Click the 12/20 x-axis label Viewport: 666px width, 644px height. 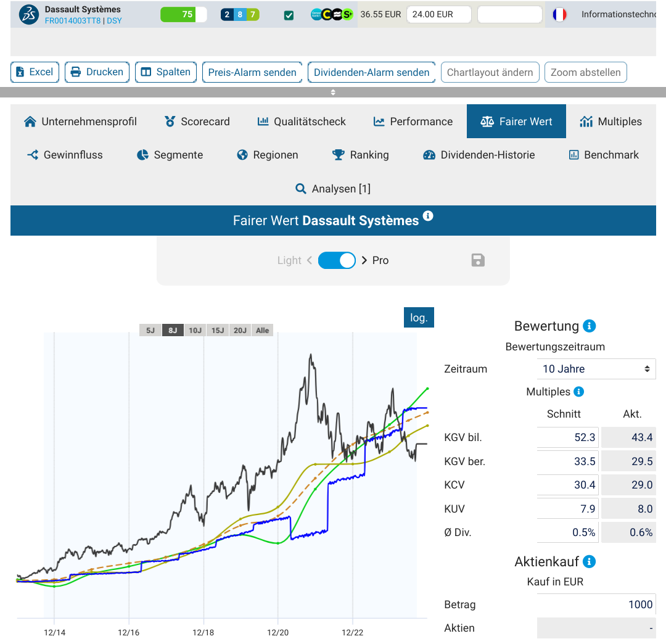coord(277,632)
